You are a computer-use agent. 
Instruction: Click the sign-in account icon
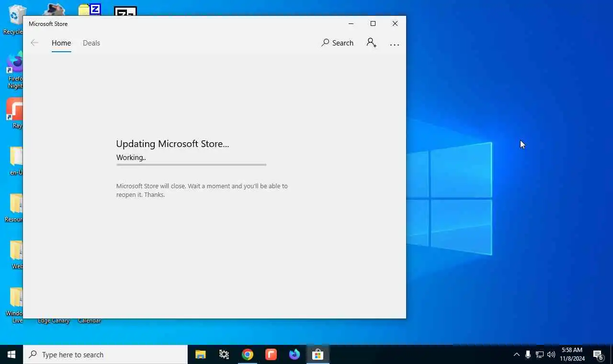(372, 43)
